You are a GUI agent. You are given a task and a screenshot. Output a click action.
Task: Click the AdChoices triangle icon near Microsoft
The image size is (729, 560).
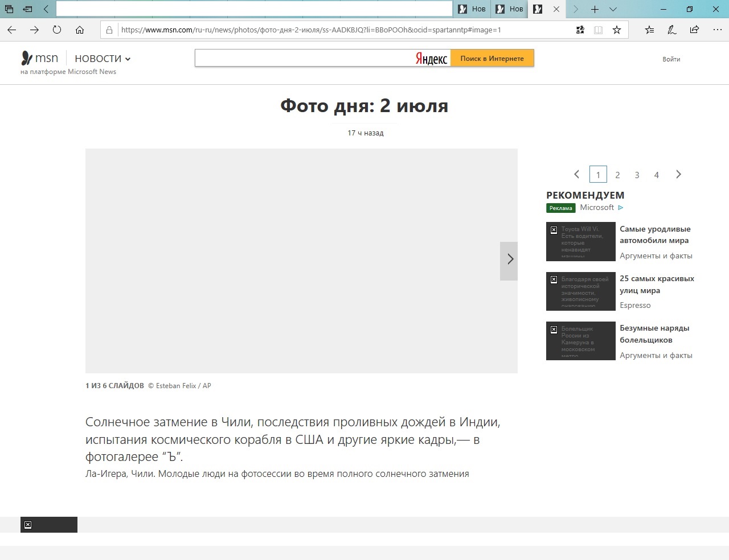(x=621, y=208)
